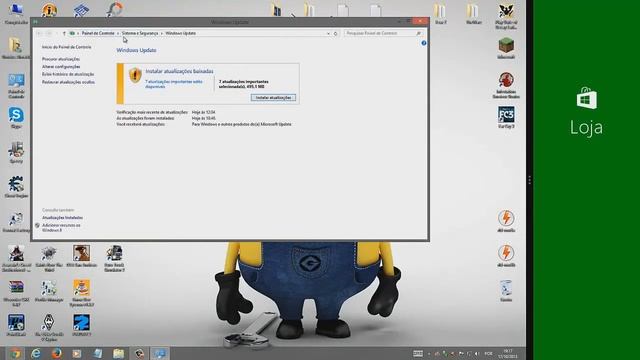Open the Far Cry 3 desktop shortcut
Image resolution: width=640 pixels, height=360 pixels.
[x=506, y=117]
